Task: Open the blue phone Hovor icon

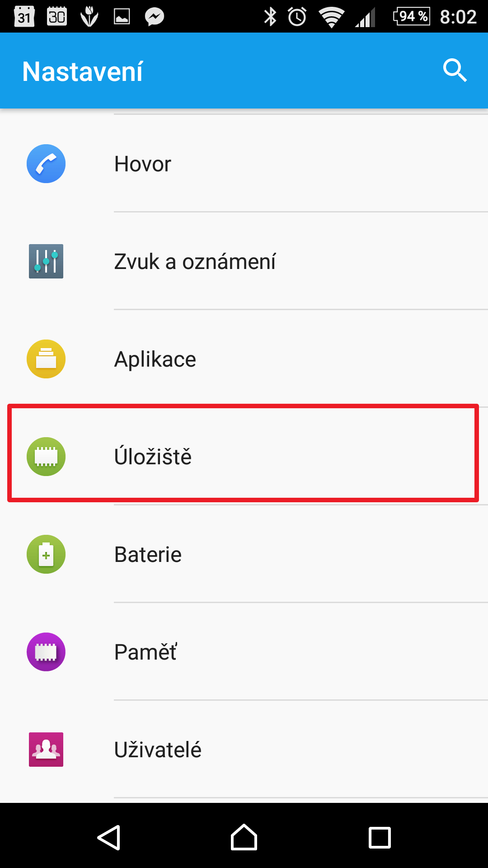Action: pyautogui.click(x=46, y=164)
